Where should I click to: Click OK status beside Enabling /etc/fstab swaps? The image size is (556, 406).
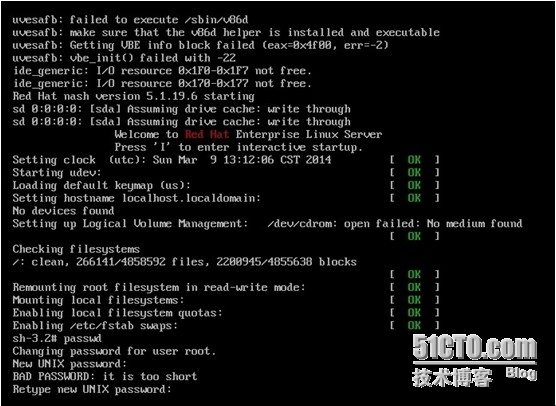pyautogui.click(x=414, y=326)
